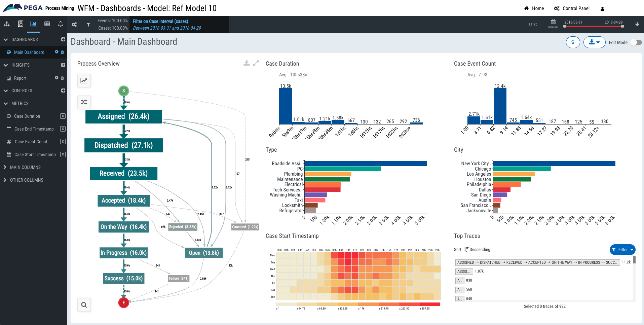Screen dimensions: 644x325
Task: Collapse the INSIGHTS section
Action: click(5, 65)
